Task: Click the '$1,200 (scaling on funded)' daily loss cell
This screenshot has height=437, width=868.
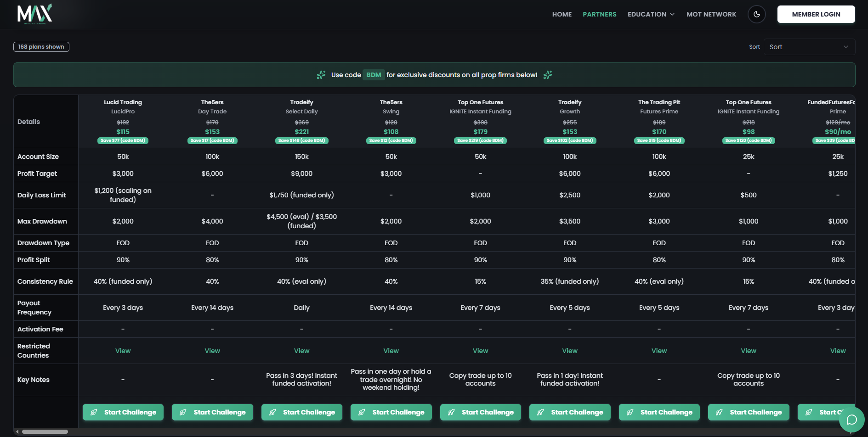Action: (123, 195)
